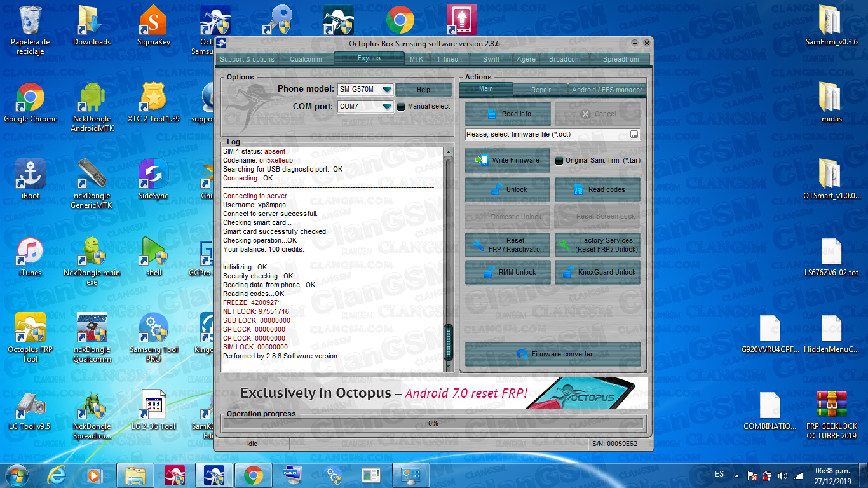
Task: Launch the SideSync desktop shortcut
Action: [x=154, y=180]
